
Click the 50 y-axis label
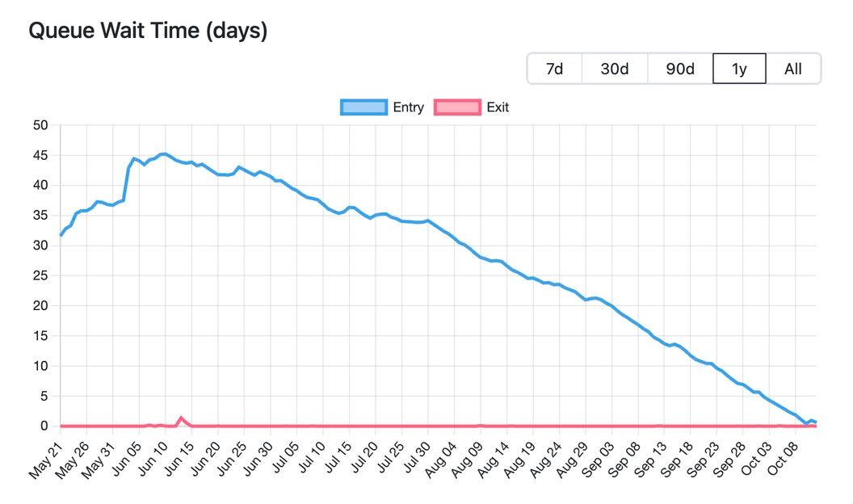[41, 125]
